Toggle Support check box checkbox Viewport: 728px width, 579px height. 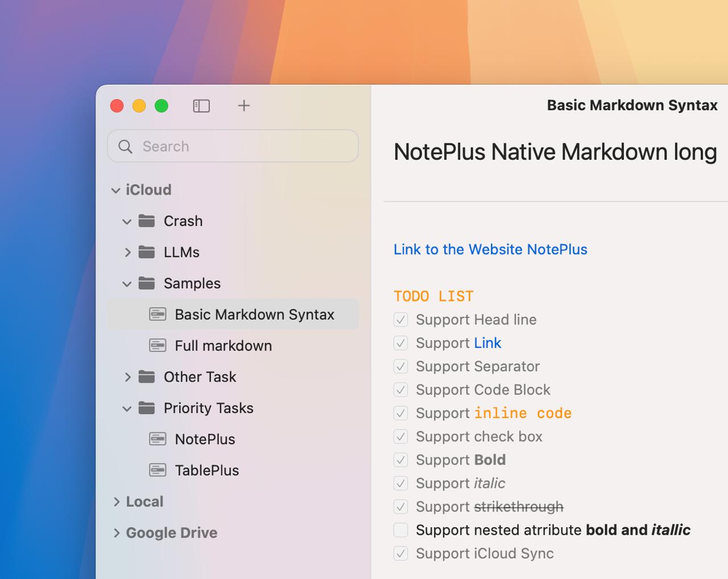(x=401, y=436)
